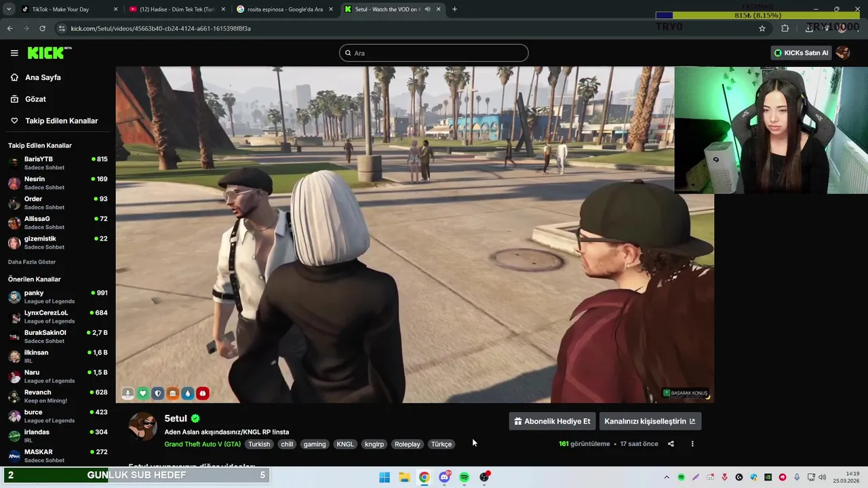Image resolution: width=868 pixels, height=488 pixels.
Task: Click the microphone icon in system tray
Action: coord(797,477)
